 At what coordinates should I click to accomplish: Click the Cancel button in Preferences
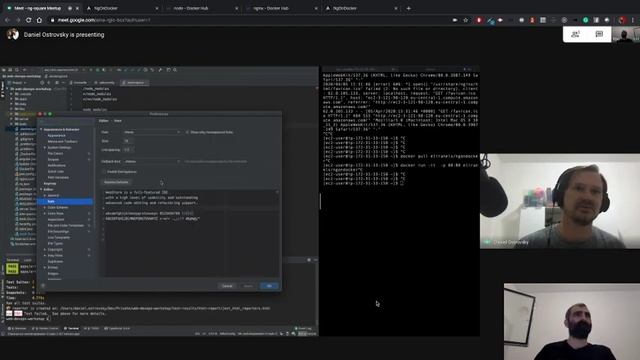(x=227, y=286)
